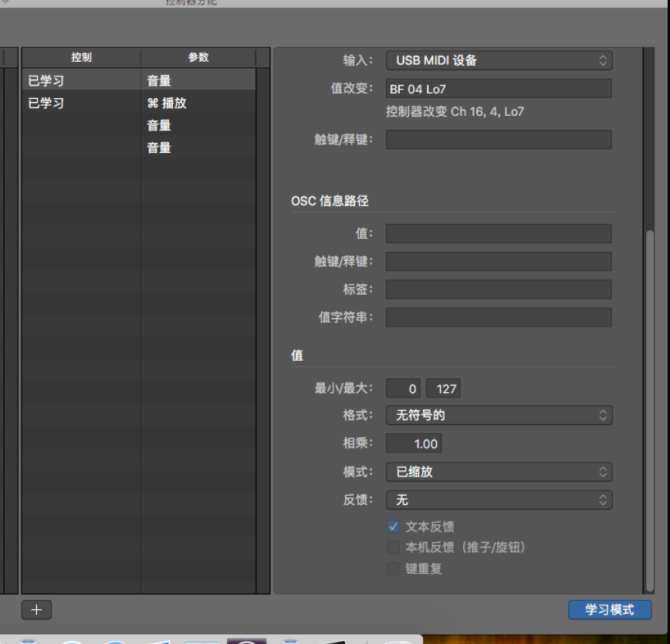Toggle the 本机反馈（推子/旋钮）checkbox
670x644 pixels.
point(394,547)
